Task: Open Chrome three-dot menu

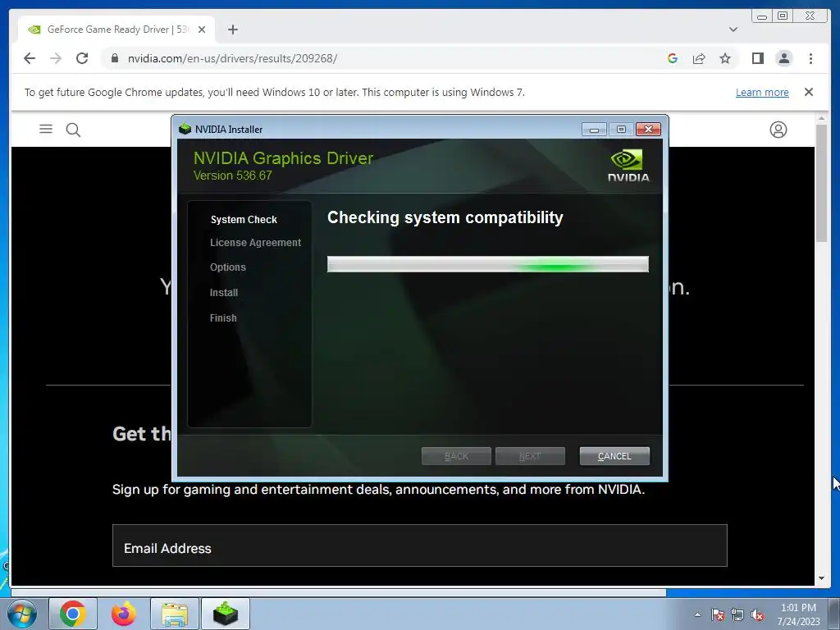Action: click(810, 58)
